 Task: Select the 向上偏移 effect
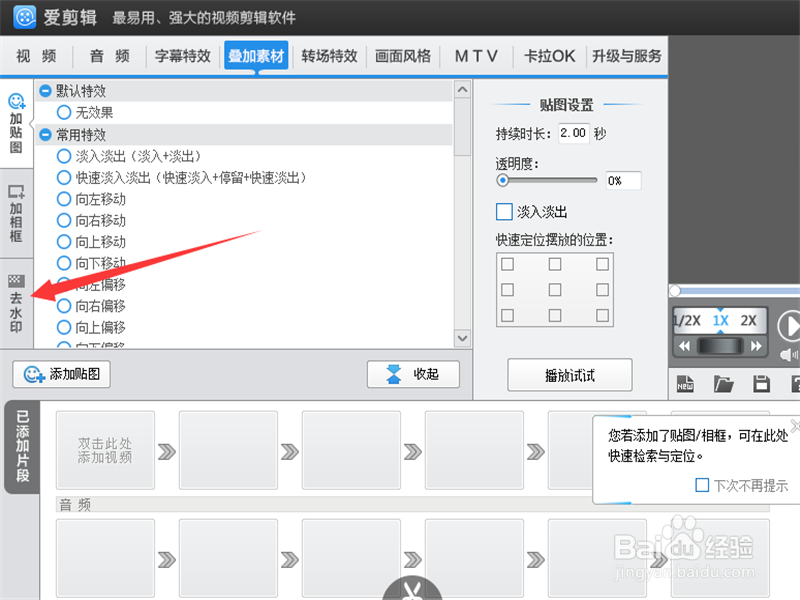coord(64,327)
